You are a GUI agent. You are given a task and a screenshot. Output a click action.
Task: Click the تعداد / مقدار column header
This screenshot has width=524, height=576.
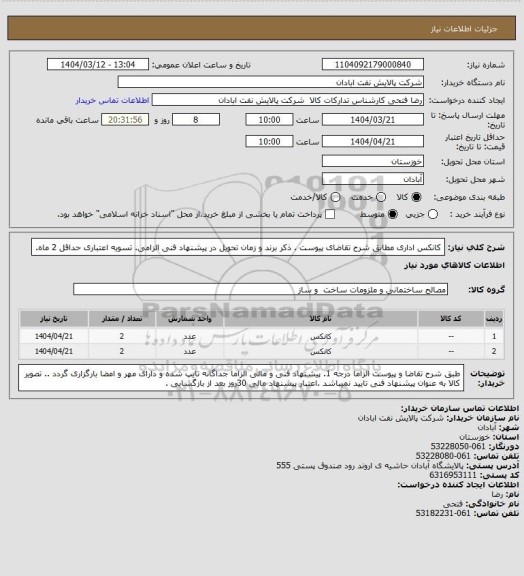[122, 318]
